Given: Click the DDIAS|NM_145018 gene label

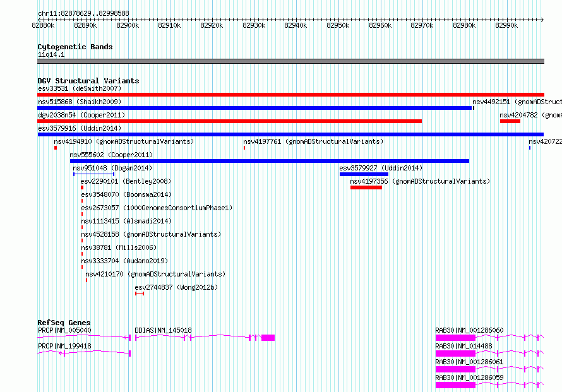Looking at the screenshot, I should [163, 330].
